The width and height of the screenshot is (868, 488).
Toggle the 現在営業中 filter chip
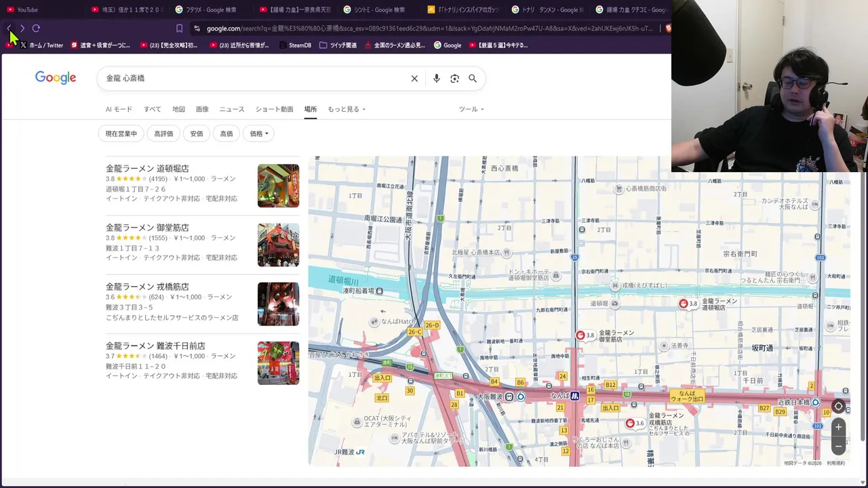tap(121, 134)
